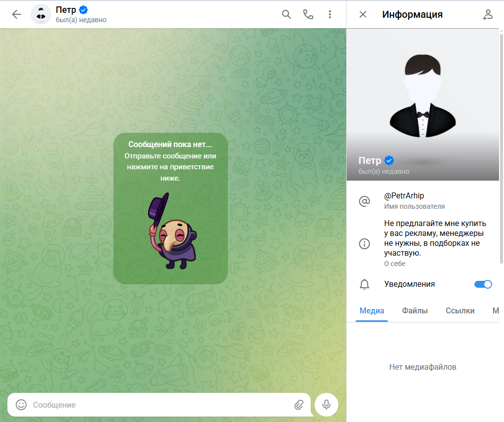The width and height of the screenshot is (504, 422).
Task: Add contact with the person-plus icon
Action: 488,14
